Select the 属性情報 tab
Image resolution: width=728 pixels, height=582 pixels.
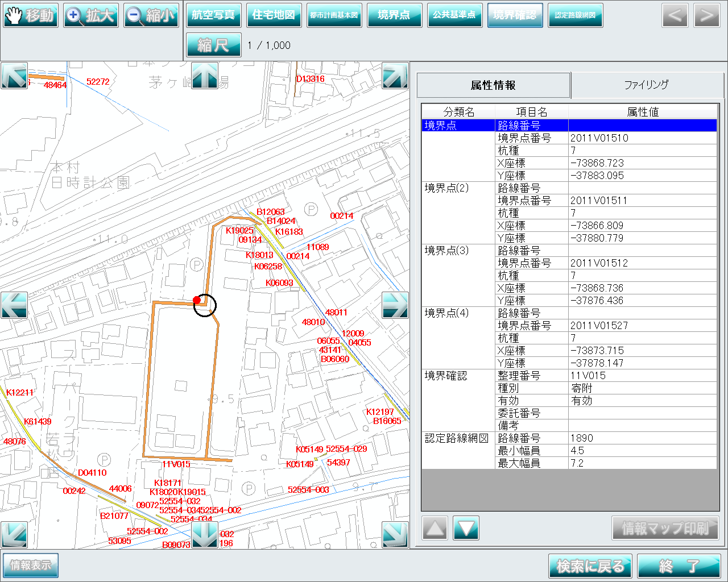[x=493, y=85]
